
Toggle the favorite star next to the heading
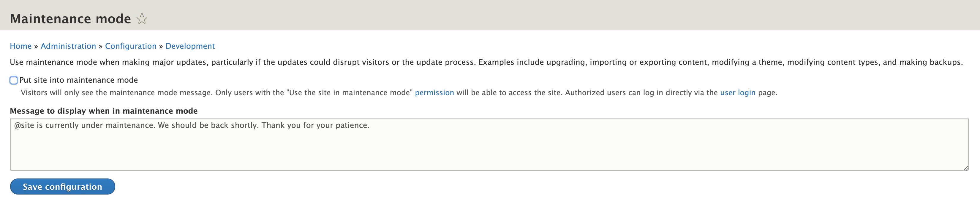(142, 18)
